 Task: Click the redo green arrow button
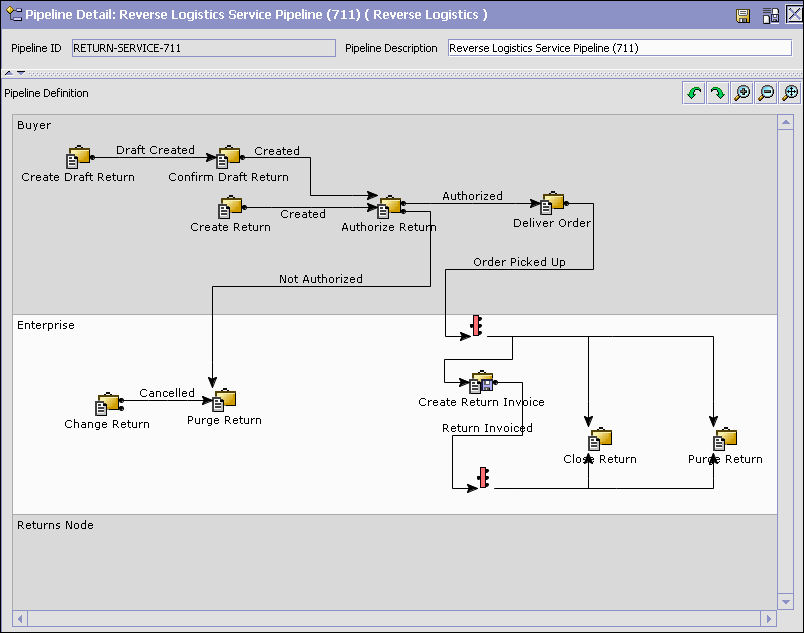(x=718, y=93)
